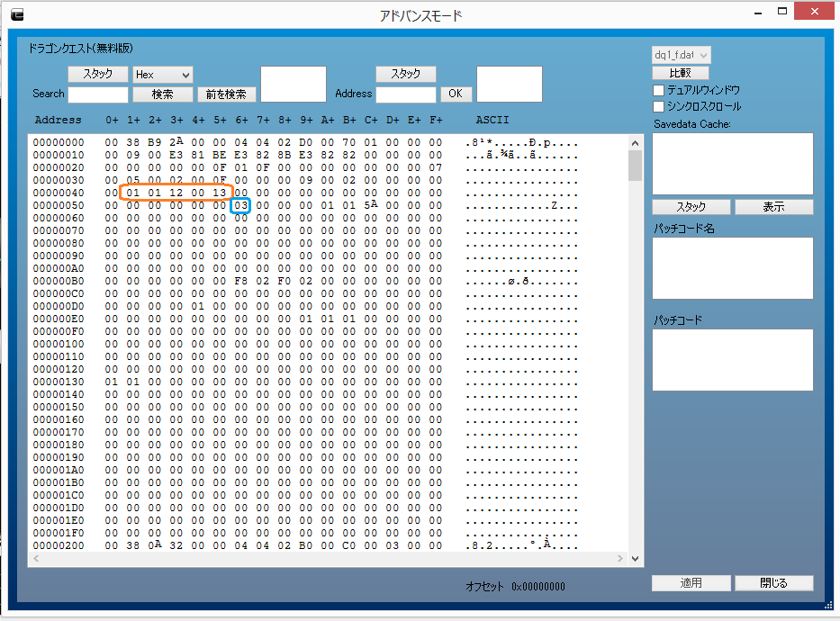Click the horizontal scroll right arrow

coord(620,558)
